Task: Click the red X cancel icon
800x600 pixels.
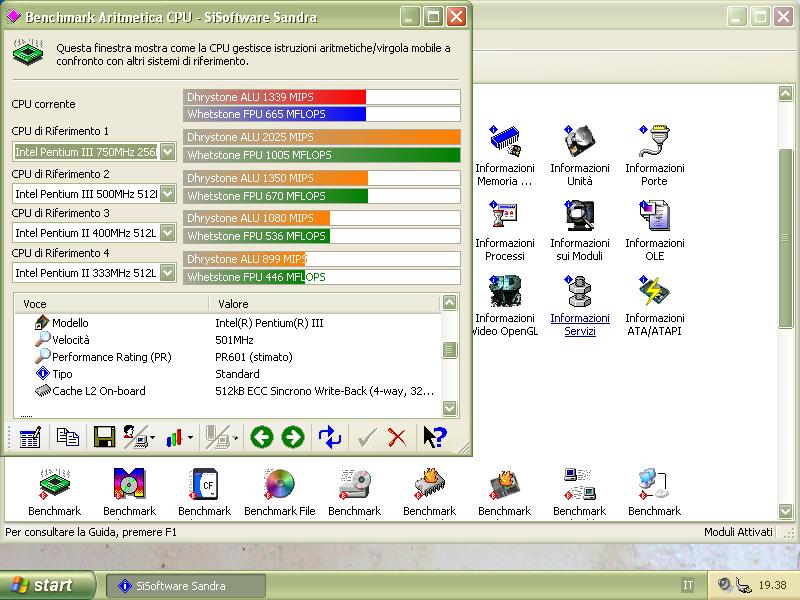Action: [397, 437]
